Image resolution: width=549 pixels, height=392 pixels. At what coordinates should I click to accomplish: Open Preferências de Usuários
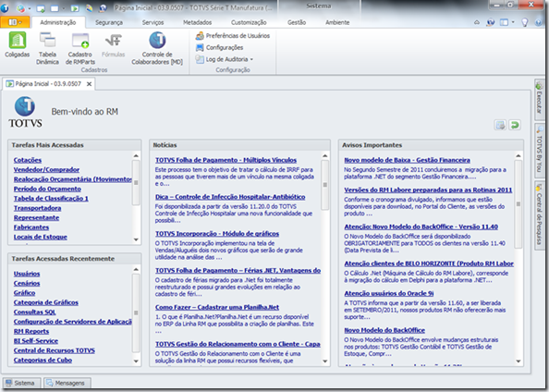[233, 36]
